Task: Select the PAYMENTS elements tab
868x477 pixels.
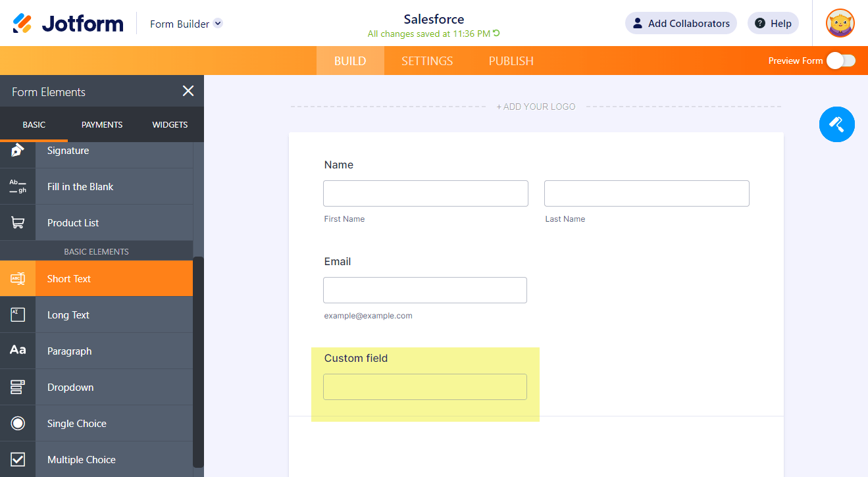Action: click(102, 124)
